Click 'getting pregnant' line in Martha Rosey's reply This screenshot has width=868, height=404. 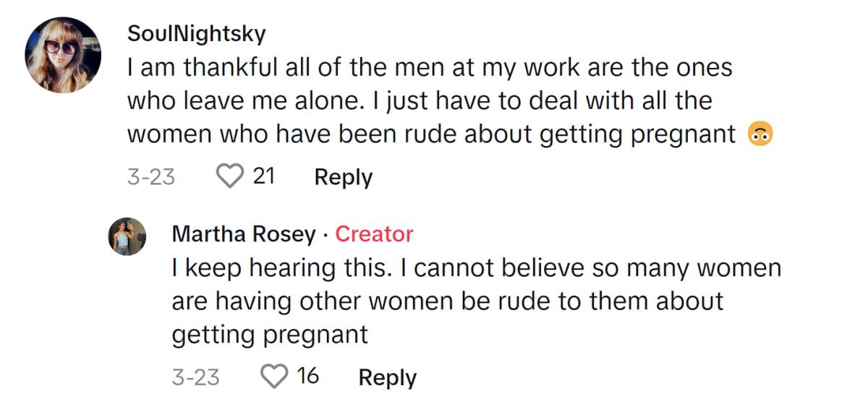point(270,335)
